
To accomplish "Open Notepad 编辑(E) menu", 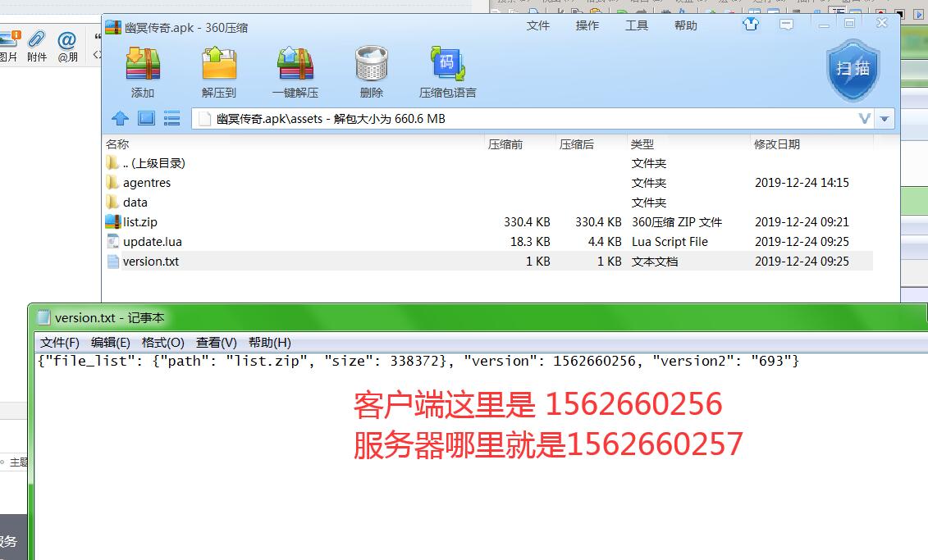I will (x=110, y=343).
